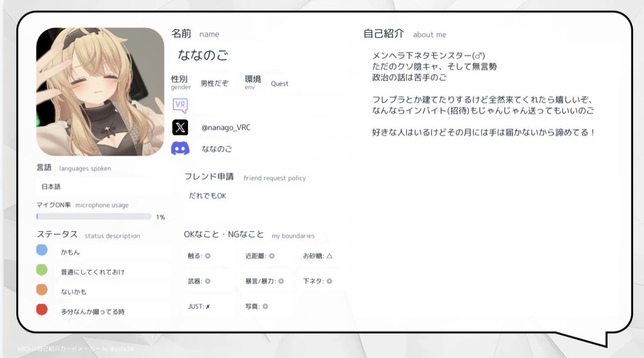
Task: Select the 自己紹介 about me section
Action: pos(384,34)
